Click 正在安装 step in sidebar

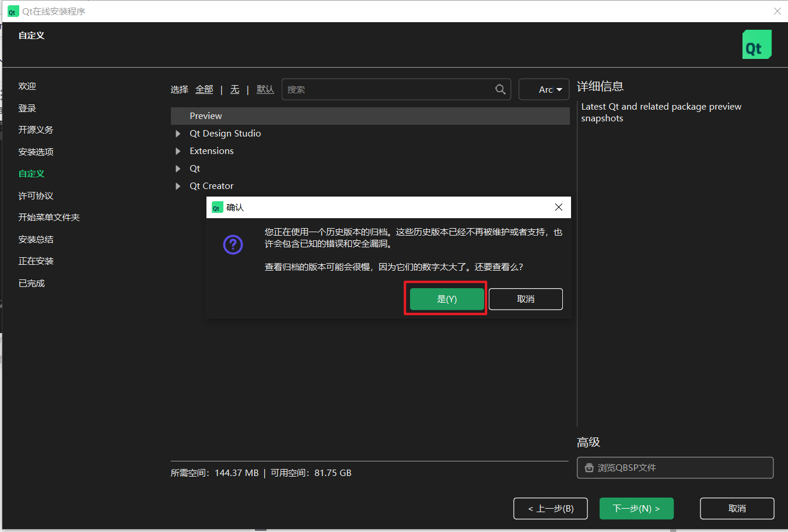coord(36,261)
